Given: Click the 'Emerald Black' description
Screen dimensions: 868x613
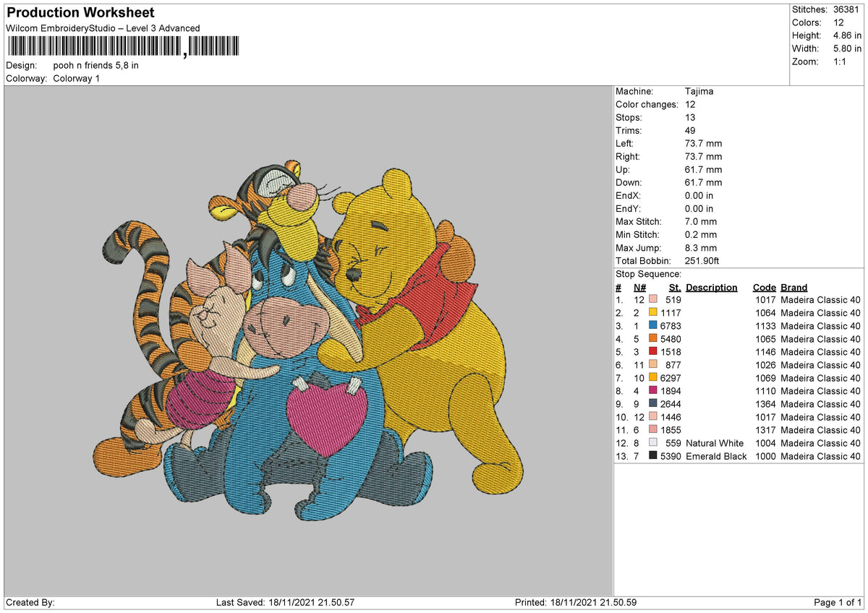Looking at the screenshot, I should point(716,456).
